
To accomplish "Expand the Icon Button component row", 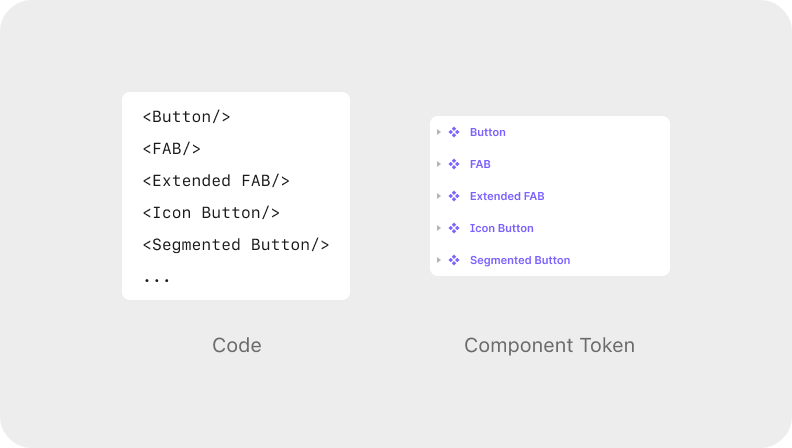I will tap(439, 228).
